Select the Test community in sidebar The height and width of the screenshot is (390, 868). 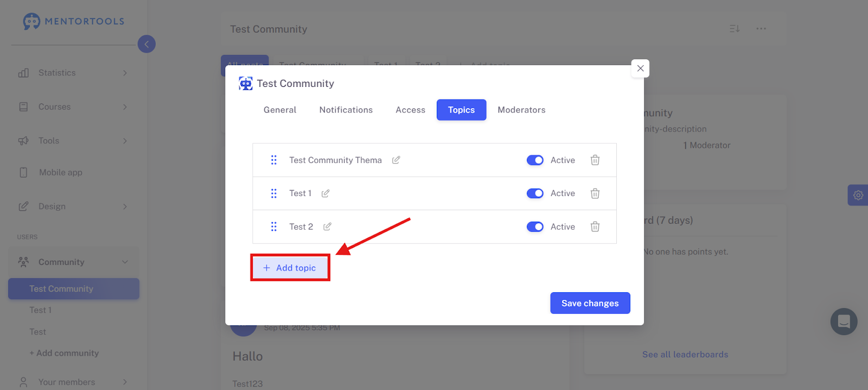[38, 332]
